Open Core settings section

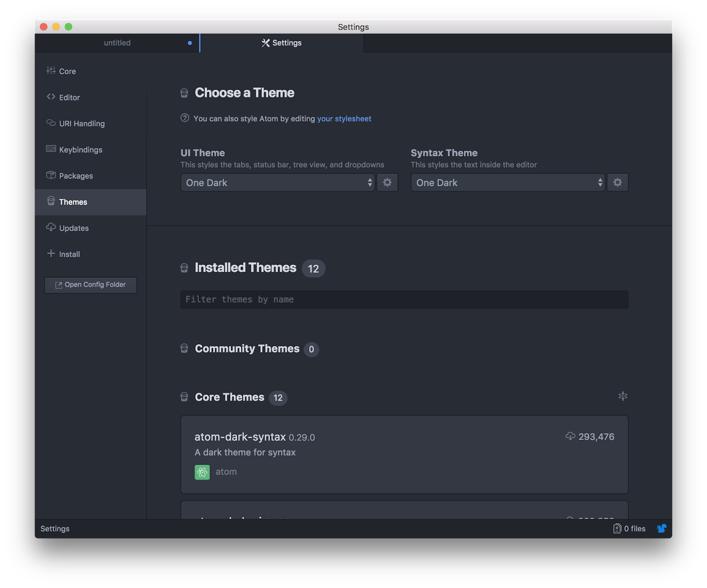[91, 71]
